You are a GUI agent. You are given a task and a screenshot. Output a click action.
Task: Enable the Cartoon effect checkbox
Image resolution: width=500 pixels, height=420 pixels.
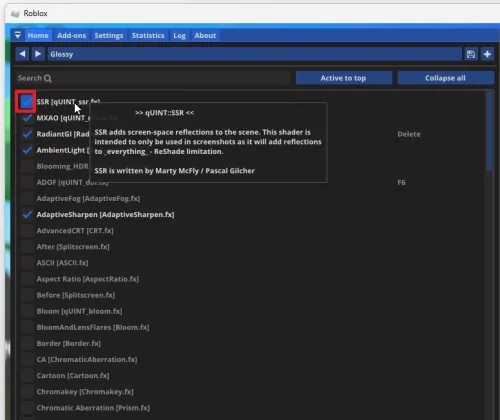coord(27,375)
